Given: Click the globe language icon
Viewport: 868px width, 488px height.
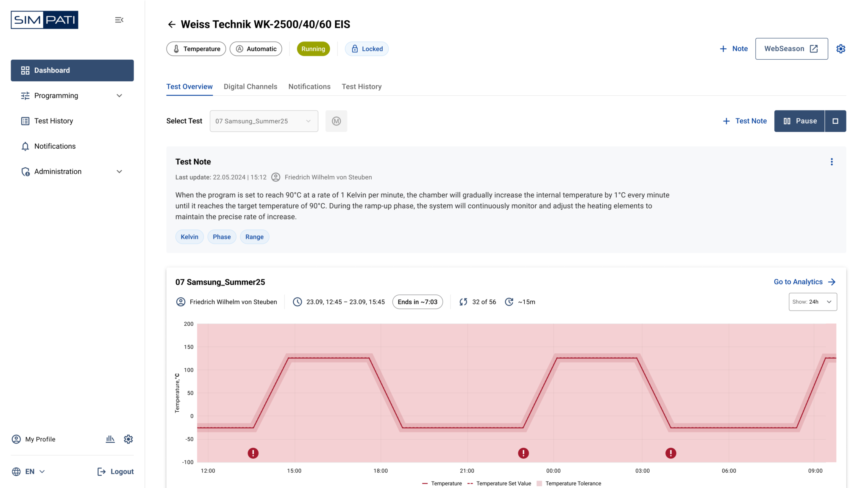Looking at the screenshot, I should tap(16, 472).
